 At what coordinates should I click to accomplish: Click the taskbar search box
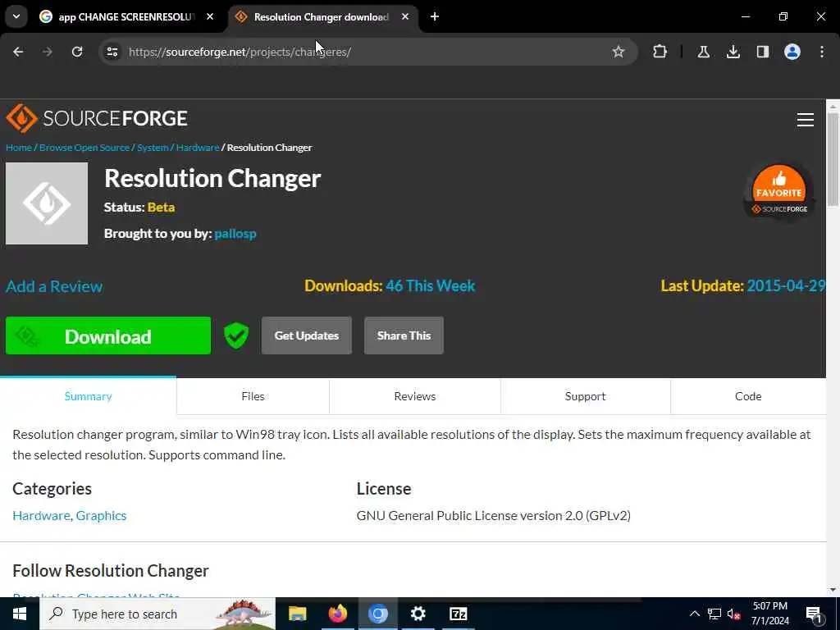(157, 614)
